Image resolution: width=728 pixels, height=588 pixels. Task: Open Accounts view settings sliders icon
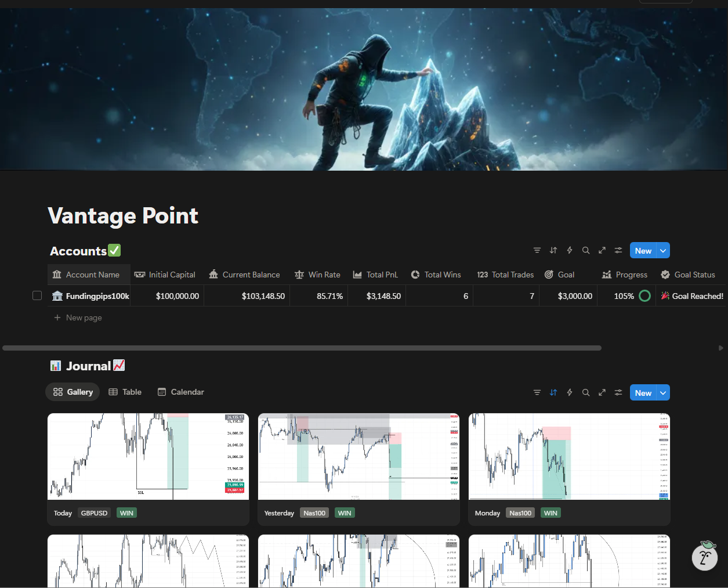click(618, 250)
